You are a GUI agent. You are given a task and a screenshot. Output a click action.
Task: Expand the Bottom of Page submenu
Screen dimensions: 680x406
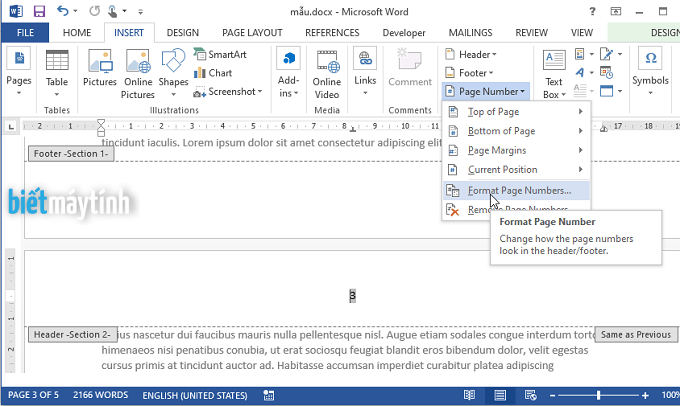coord(516,131)
